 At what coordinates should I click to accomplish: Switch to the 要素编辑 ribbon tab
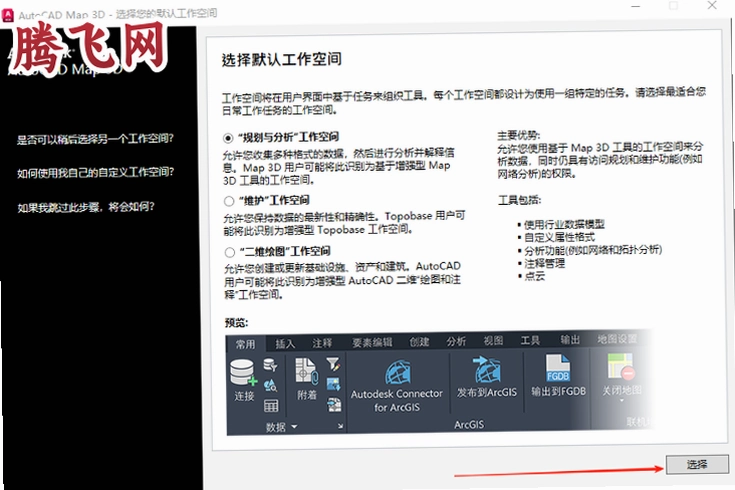372,343
